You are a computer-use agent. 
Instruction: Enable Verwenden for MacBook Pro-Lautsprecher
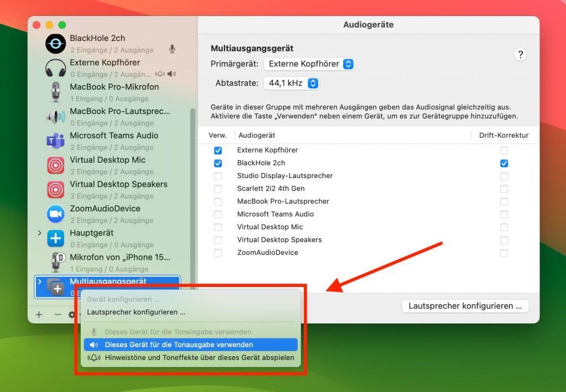(x=218, y=202)
